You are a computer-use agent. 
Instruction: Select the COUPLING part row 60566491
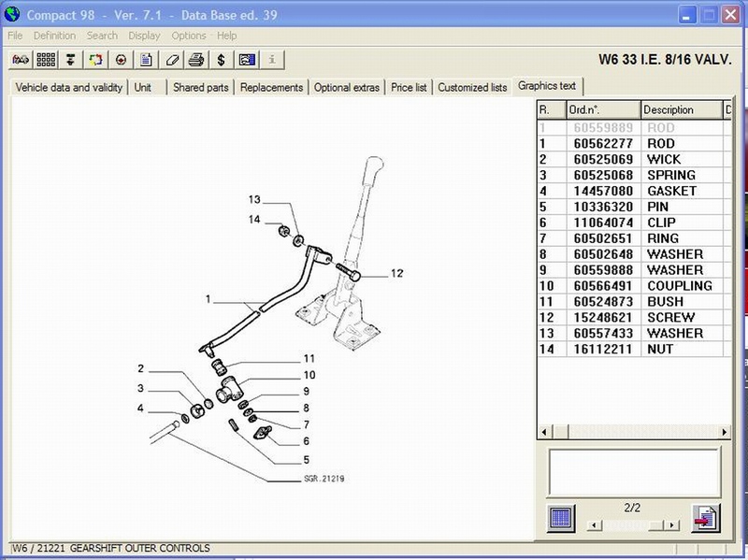click(636, 286)
